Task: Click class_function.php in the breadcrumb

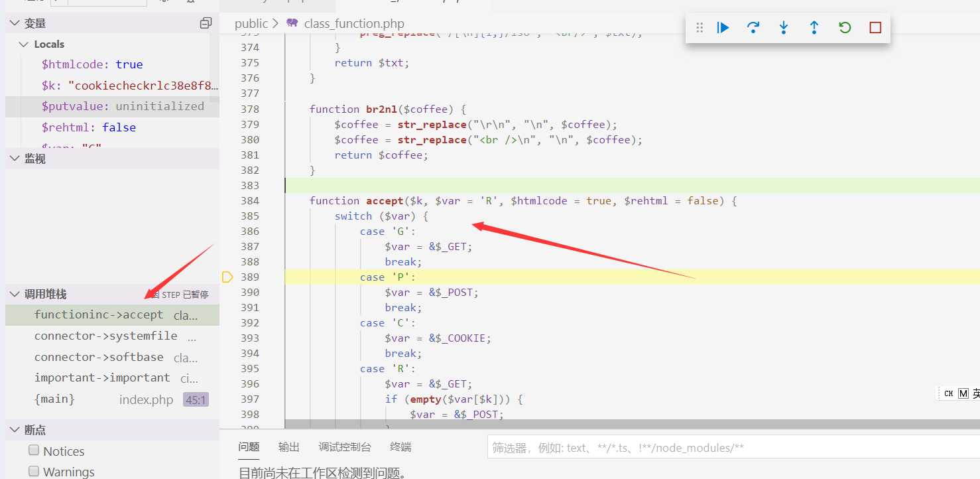Action: pos(354,23)
